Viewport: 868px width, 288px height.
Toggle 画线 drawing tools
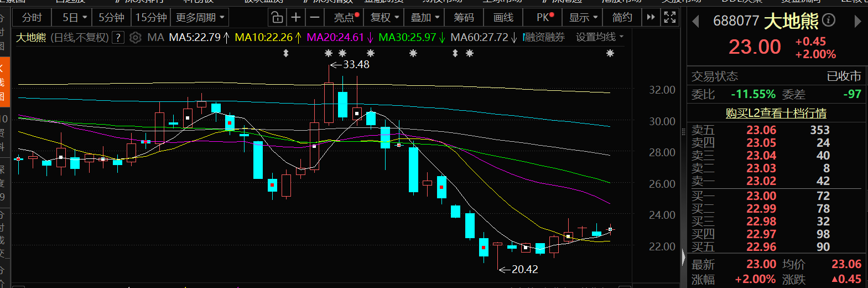pyautogui.click(x=503, y=18)
